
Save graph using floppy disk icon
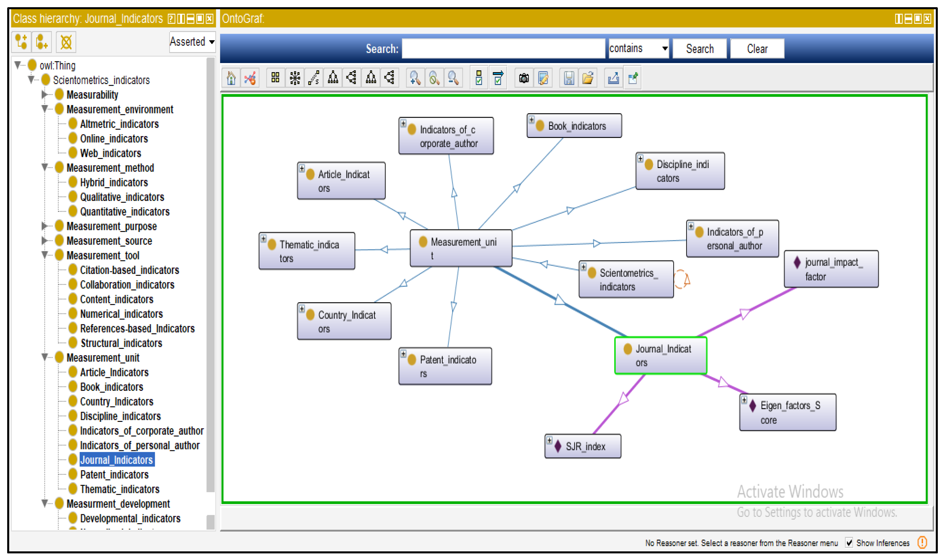pyautogui.click(x=569, y=78)
